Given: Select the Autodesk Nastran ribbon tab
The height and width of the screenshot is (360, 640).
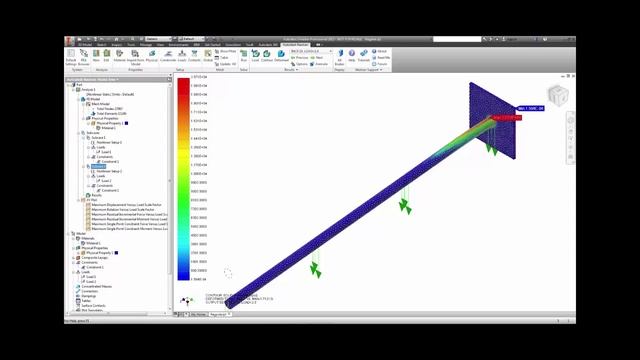Looking at the screenshot, I should click(295, 44).
